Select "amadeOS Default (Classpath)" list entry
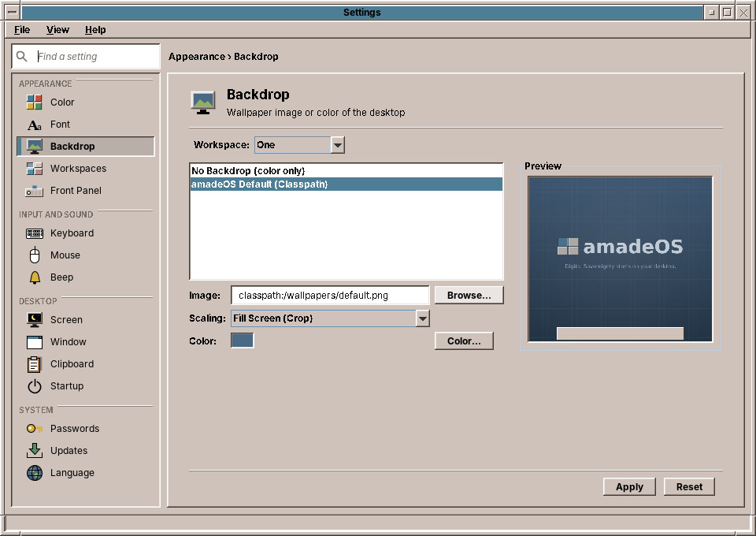 pyautogui.click(x=346, y=184)
